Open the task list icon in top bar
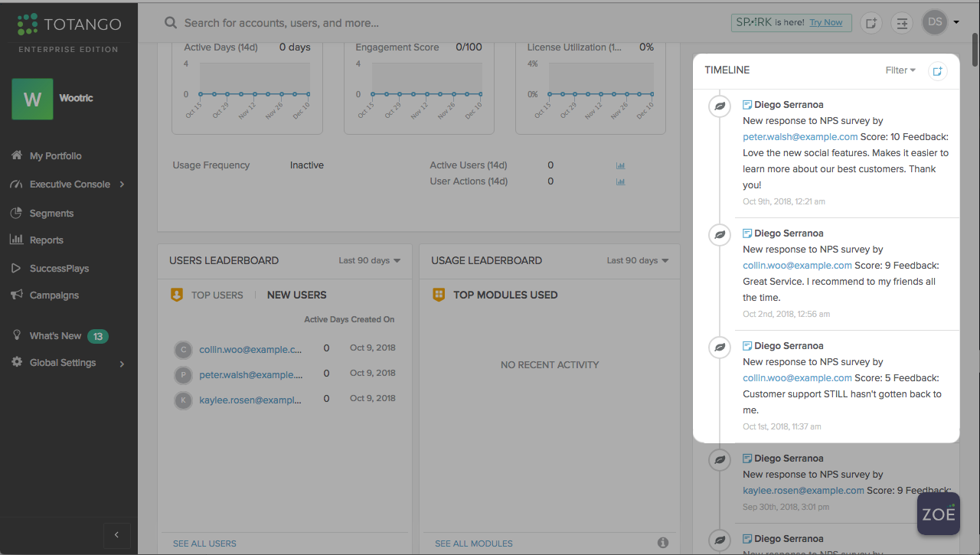Screen dimensions: 980x555 903,23
